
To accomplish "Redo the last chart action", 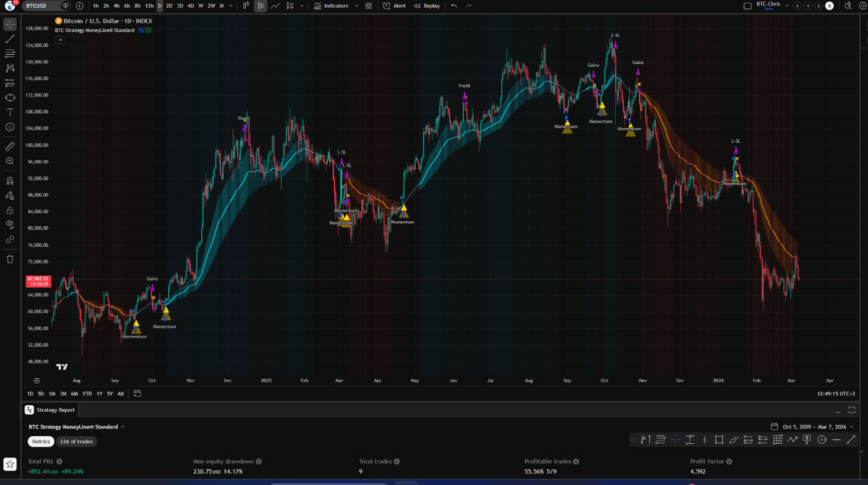I will tap(469, 6).
